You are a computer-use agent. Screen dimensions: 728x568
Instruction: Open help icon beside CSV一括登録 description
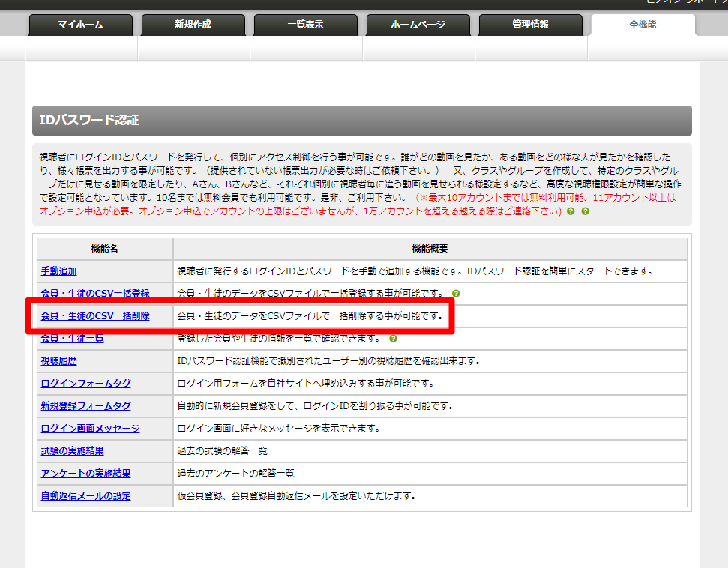click(456, 294)
